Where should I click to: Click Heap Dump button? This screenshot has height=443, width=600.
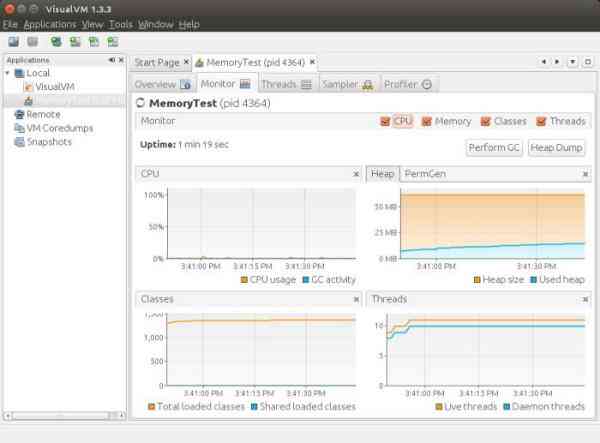click(556, 148)
